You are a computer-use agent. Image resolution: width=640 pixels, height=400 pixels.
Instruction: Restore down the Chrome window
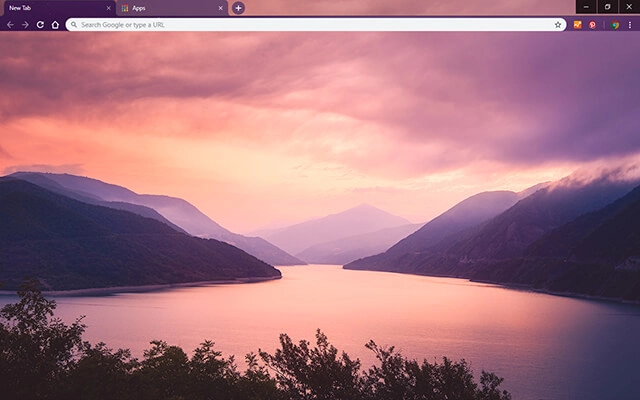pyautogui.click(x=607, y=7)
